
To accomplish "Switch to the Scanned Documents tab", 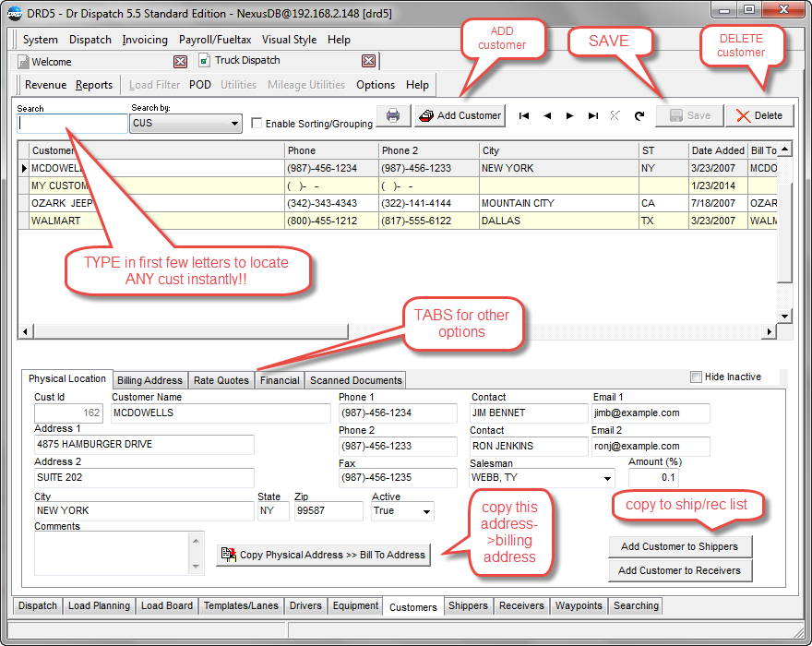I will pyautogui.click(x=356, y=380).
